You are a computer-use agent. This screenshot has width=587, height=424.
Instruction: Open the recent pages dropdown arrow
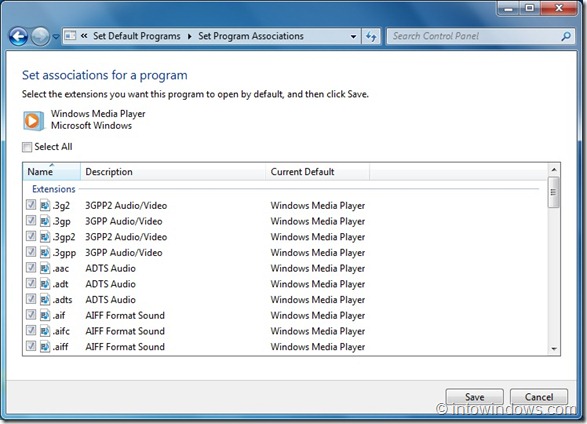click(x=56, y=37)
